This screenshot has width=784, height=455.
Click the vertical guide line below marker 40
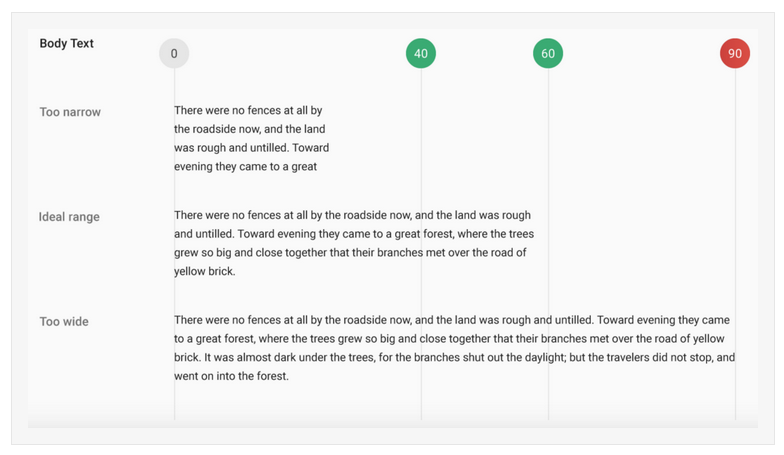coord(421,244)
